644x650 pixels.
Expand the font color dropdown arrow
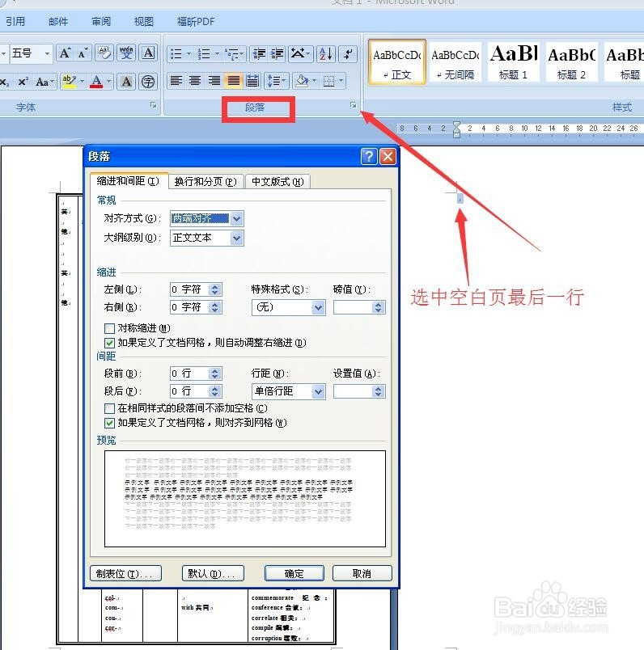coord(108,82)
